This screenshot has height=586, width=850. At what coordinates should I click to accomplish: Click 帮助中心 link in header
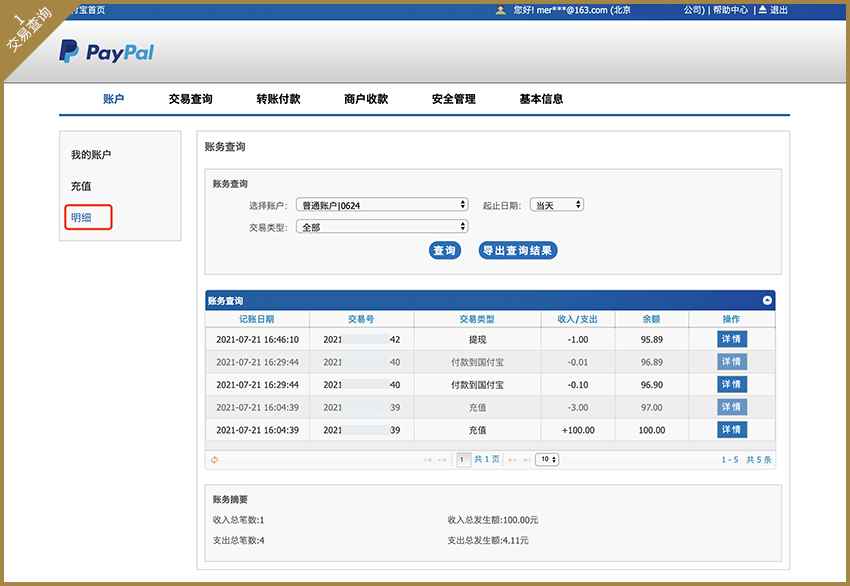click(730, 10)
